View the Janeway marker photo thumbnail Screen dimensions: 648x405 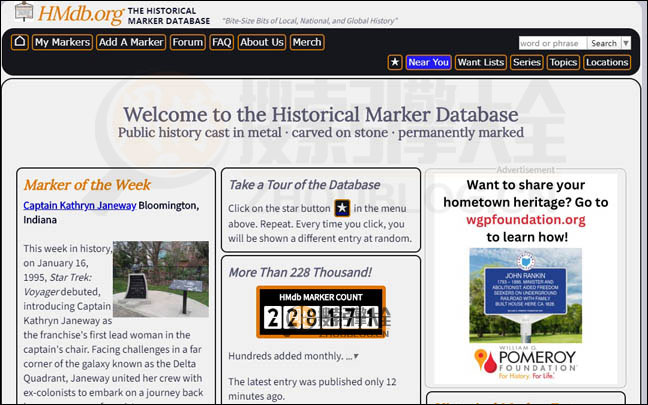click(160, 279)
